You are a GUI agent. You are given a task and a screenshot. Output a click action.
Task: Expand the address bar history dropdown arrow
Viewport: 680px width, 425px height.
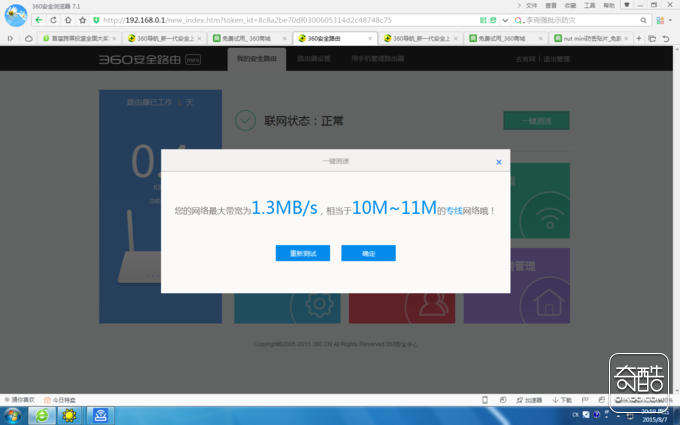505,20
